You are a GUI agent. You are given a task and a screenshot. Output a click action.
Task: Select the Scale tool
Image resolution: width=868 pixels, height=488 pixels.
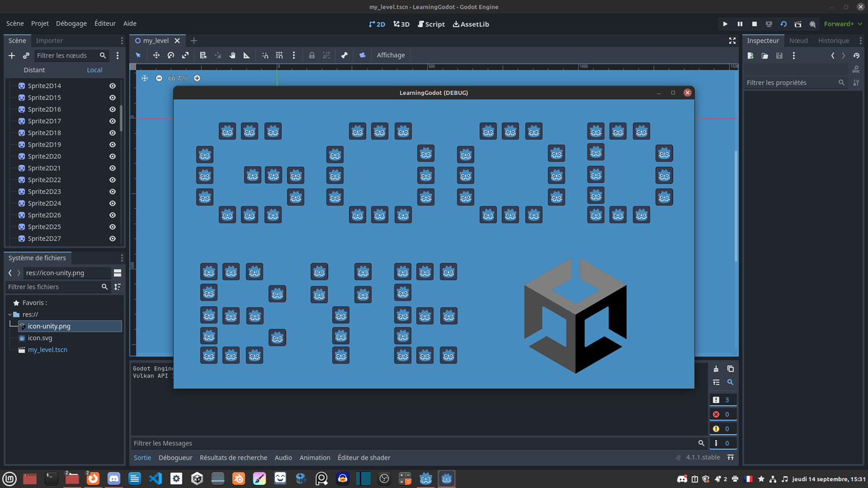184,55
